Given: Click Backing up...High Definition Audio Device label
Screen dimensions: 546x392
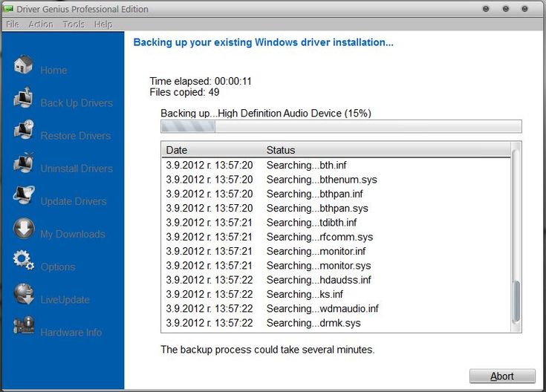Looking at the screenshot, I should 266,113.
